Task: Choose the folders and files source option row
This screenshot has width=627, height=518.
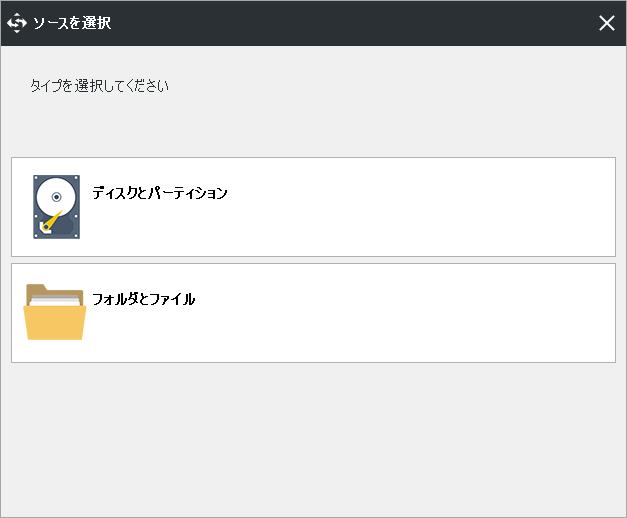Action: point(314,313)
